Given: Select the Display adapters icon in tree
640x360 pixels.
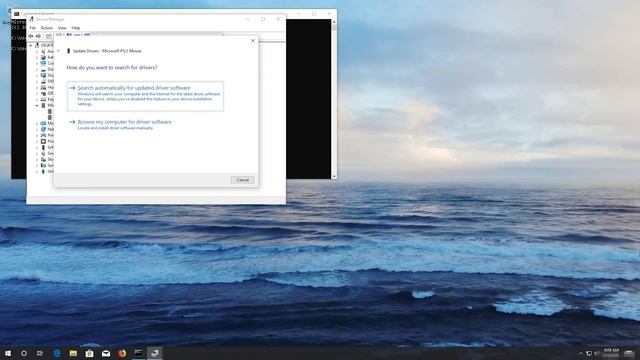Looking at the screenshot, I should 43,76.
